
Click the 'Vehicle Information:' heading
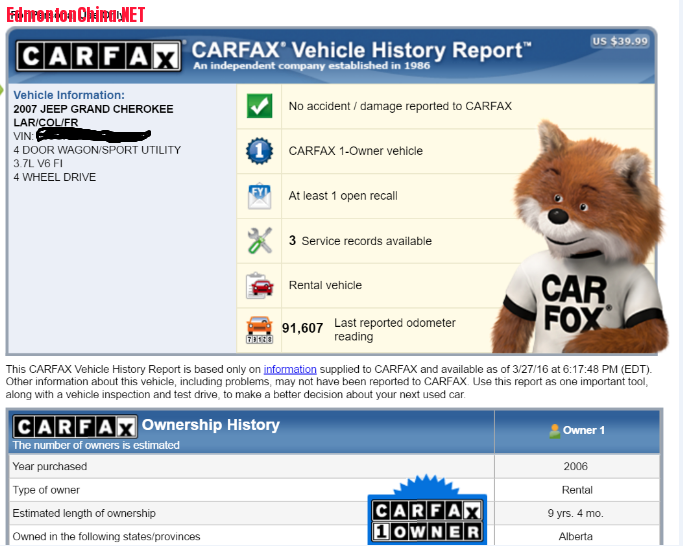pos(68,95)
